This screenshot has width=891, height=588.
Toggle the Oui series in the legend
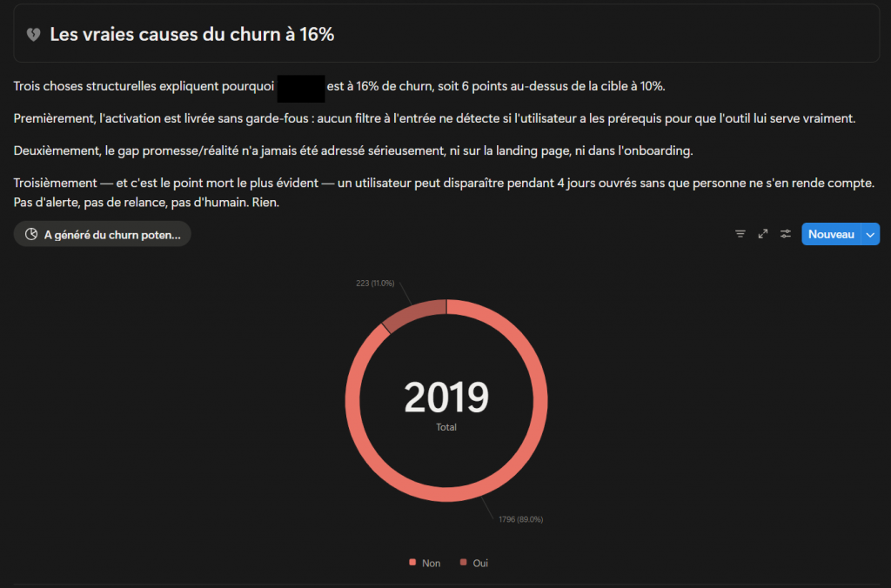tap(474, 563)
